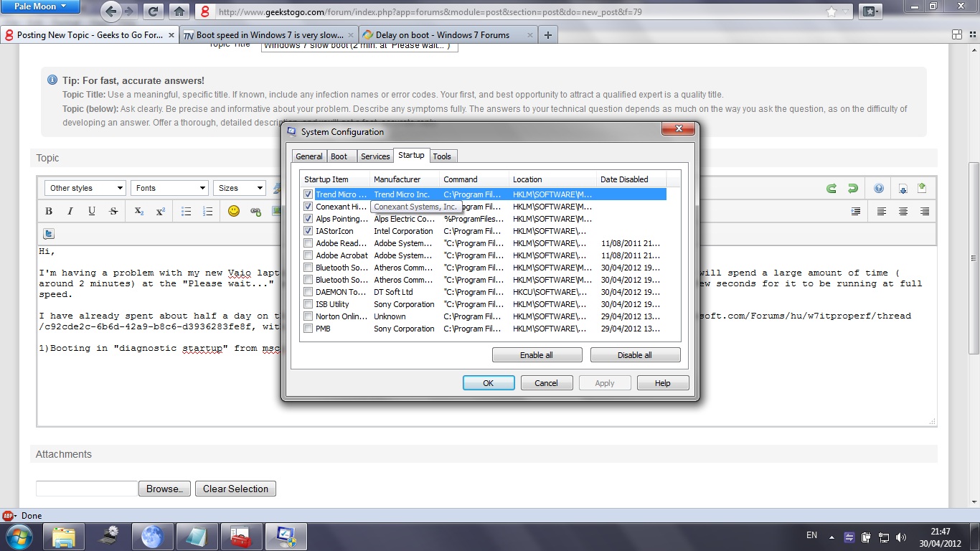Switch to the Tools tab
The width and height of the screenshot is (980, 551).
pos(442,156)
